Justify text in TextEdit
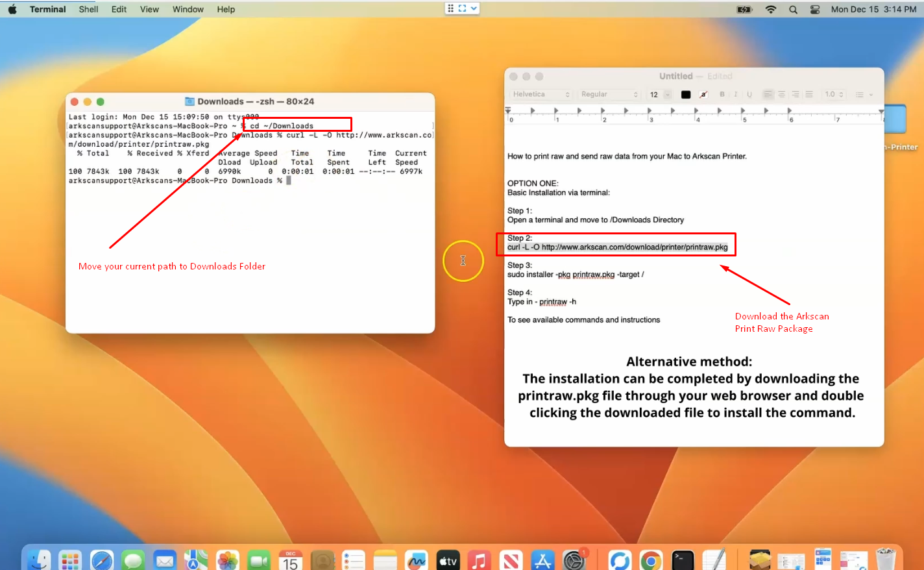This screenshot has height=570, width=924. (x=809, y=94)
